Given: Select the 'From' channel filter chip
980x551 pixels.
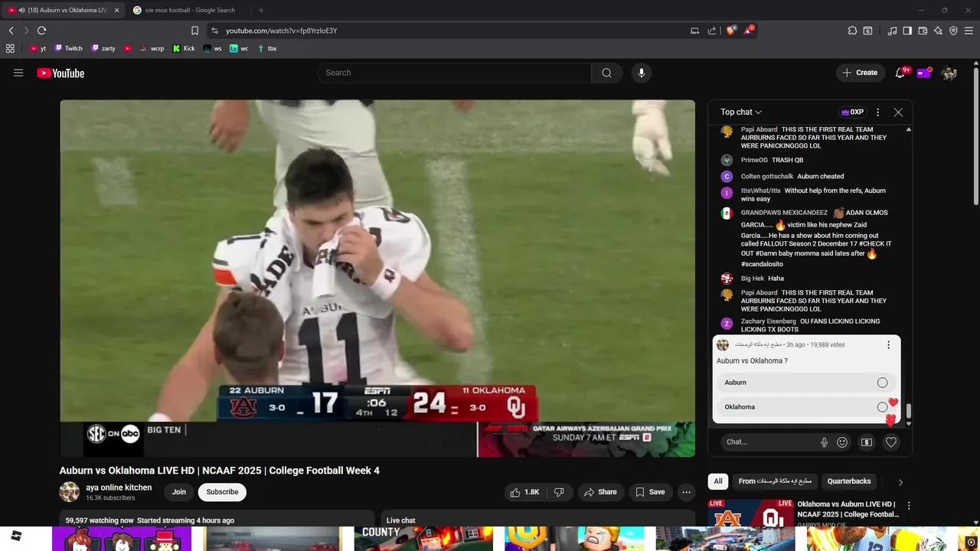Looking at the screenshot, I should tap(774, 481).
